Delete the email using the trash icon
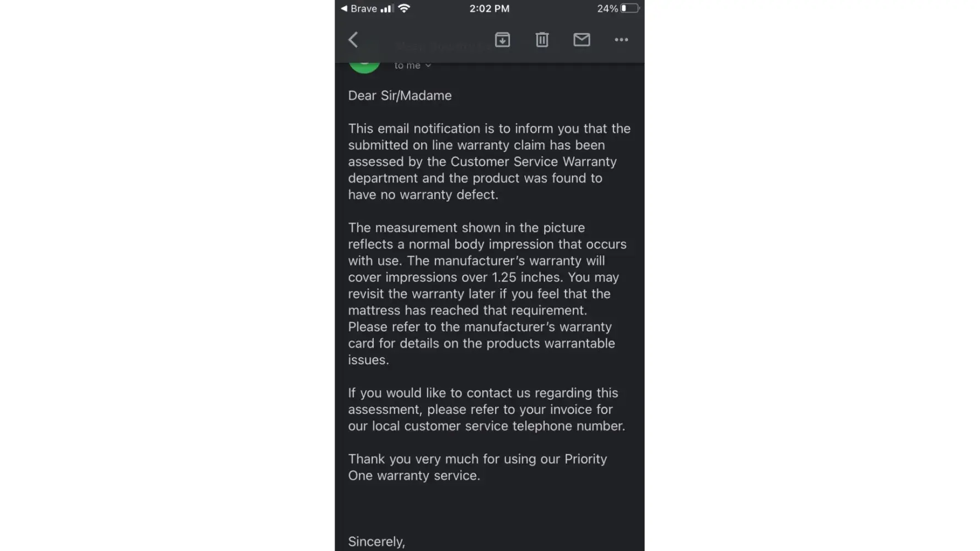This screenshot has width=980, height=551. [542, 40]
